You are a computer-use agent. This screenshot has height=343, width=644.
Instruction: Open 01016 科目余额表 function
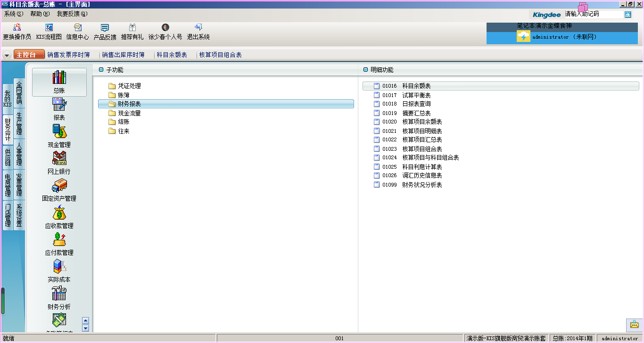pos(501,86)
